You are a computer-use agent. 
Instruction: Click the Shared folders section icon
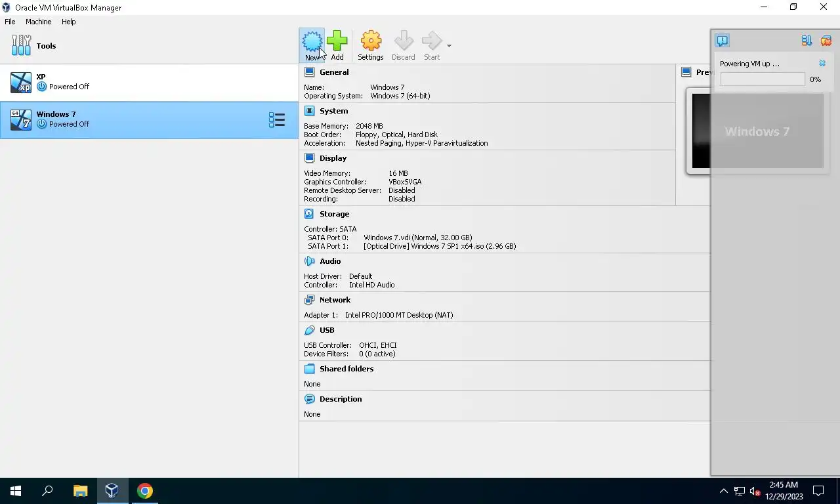pyautogui.click(x=309, y=369)
